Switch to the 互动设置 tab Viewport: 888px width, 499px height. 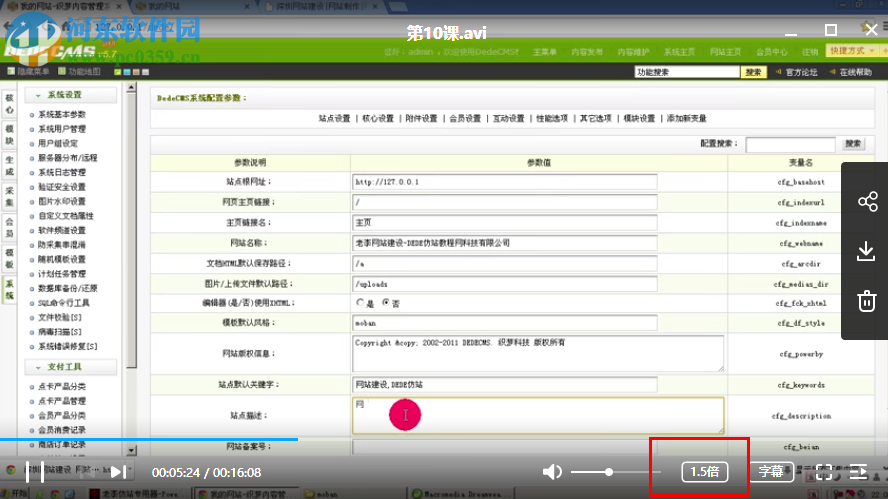click(509, 118)
